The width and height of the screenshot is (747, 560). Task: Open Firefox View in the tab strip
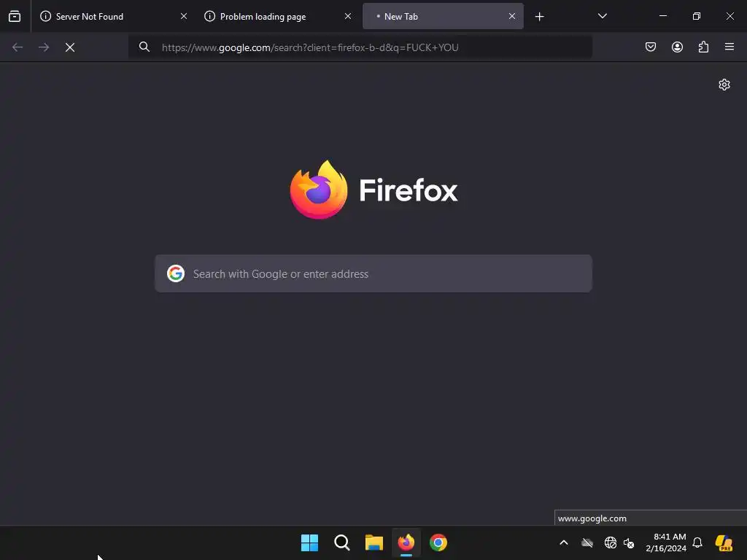[x=15, y=16]
